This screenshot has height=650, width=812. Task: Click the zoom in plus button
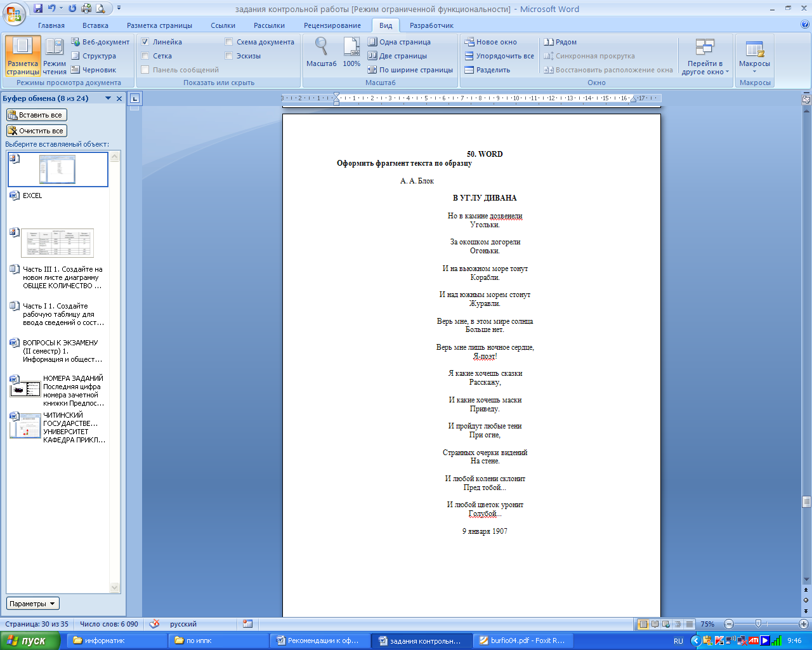803,624
